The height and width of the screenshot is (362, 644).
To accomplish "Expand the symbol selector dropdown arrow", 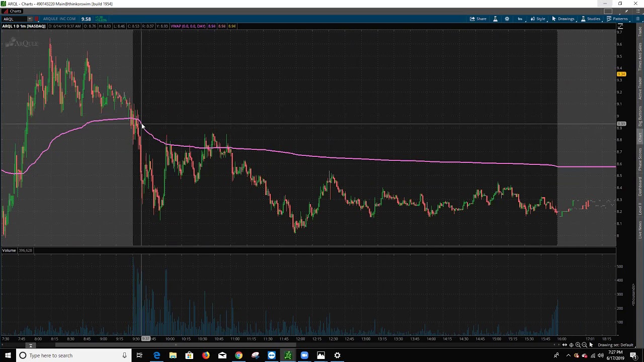I will pos(30,19).
